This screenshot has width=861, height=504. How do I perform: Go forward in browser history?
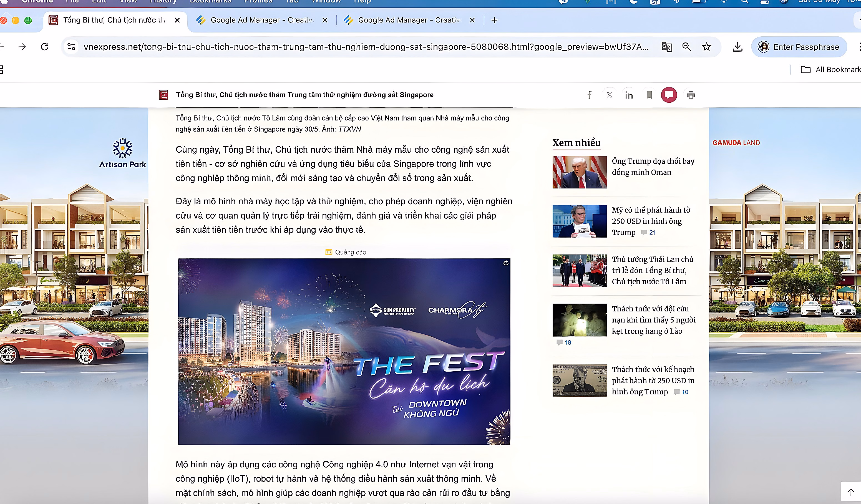coord(22,47)
